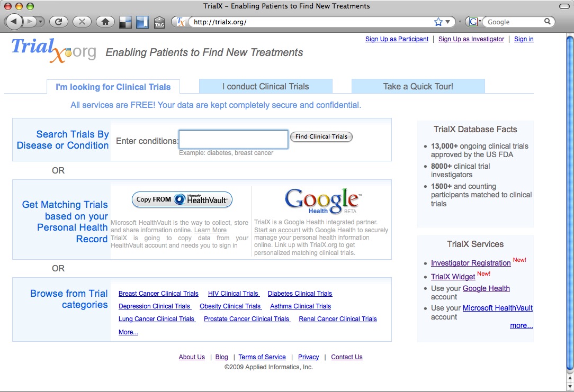Click Start an account link

[x=277, y=230]
